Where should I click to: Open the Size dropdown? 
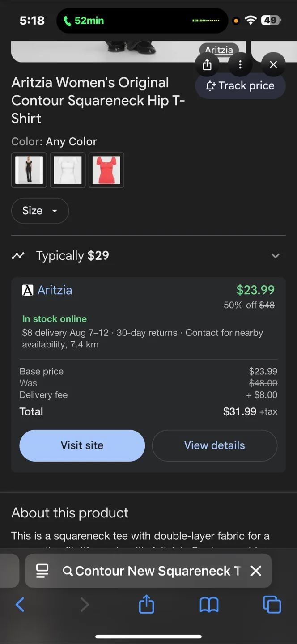[40, 211]
